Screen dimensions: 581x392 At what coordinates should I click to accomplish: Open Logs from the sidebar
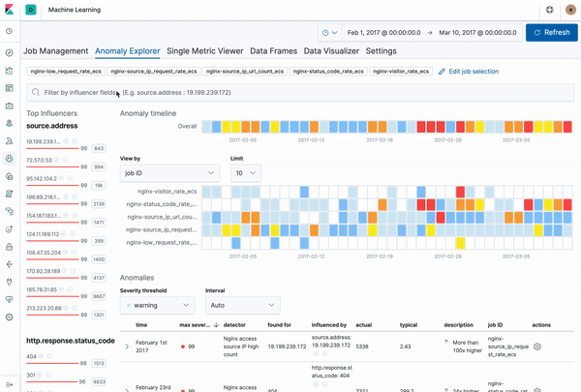click(x=10, y=194)
